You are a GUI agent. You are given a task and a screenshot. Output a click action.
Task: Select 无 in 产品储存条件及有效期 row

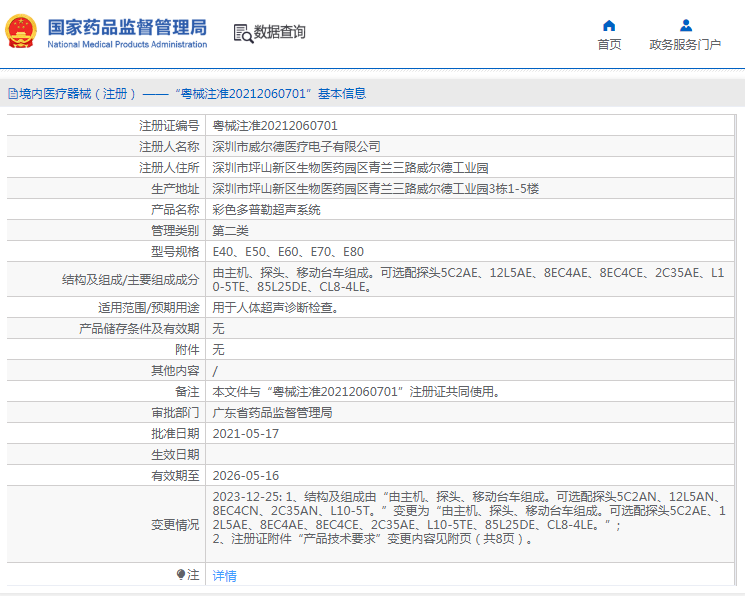tap(218, 328)
